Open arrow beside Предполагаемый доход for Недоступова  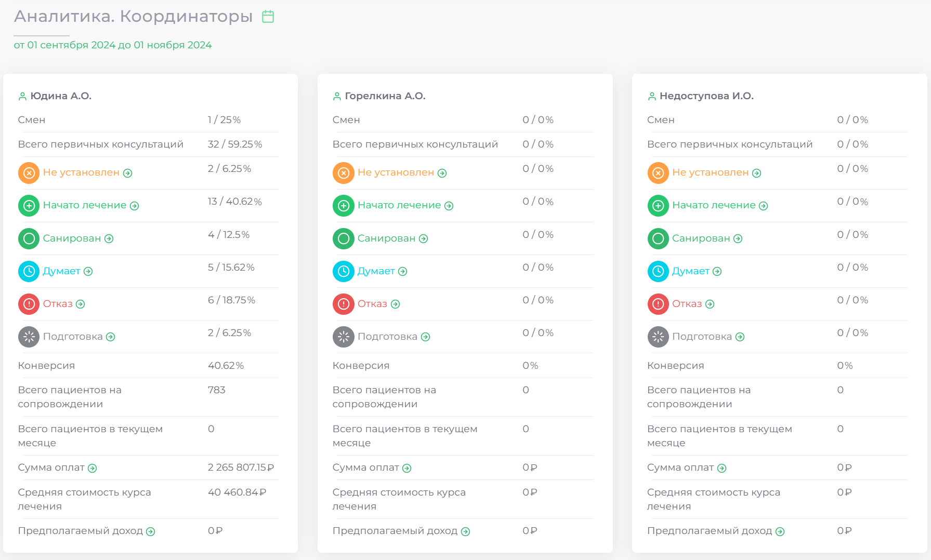[780, 531]
